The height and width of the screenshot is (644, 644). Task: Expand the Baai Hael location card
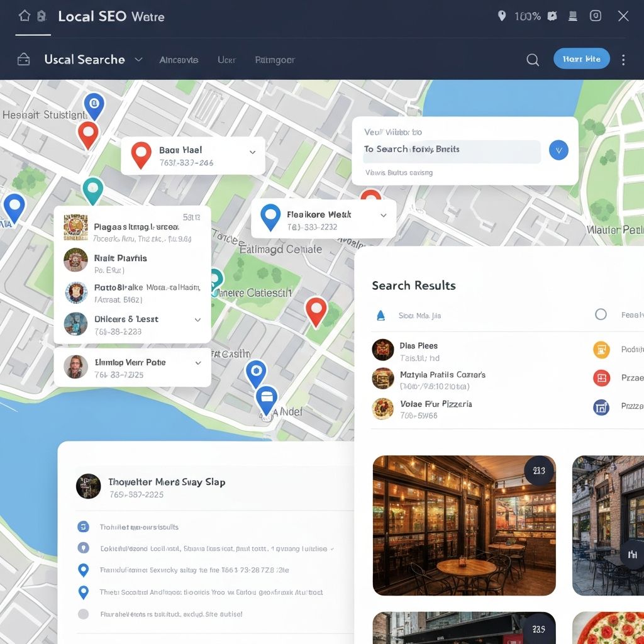tap(252, 152)
